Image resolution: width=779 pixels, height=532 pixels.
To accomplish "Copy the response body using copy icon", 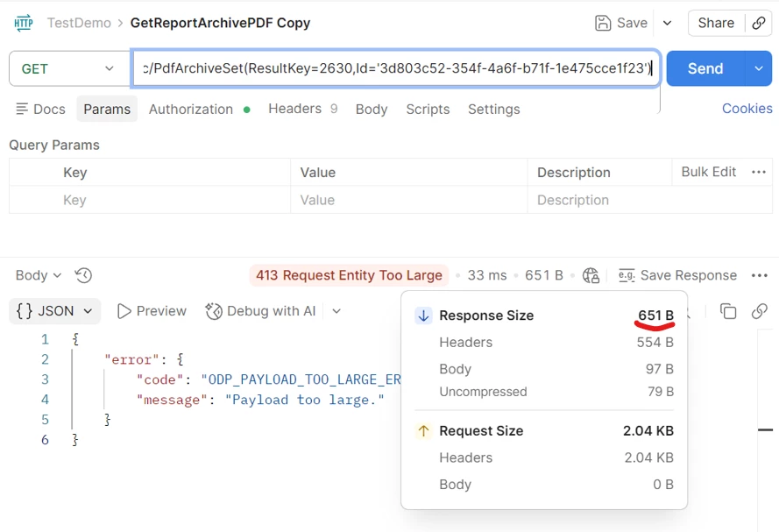I will pos(728,311).
